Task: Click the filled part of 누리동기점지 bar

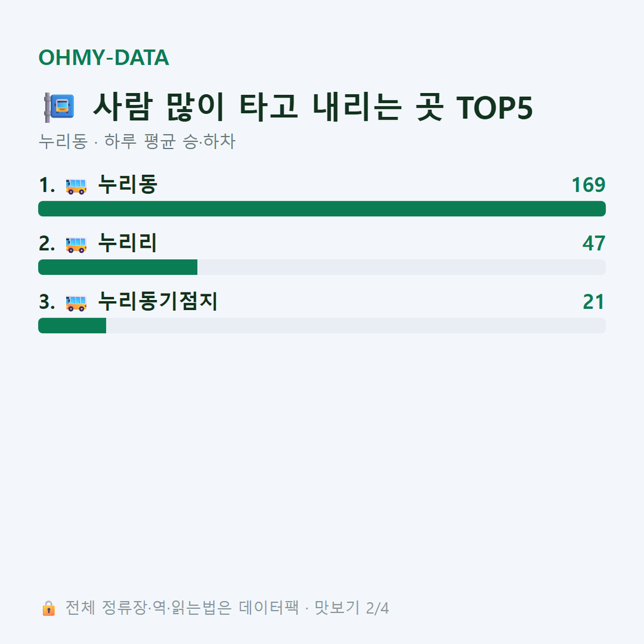Action: point(72,325)
